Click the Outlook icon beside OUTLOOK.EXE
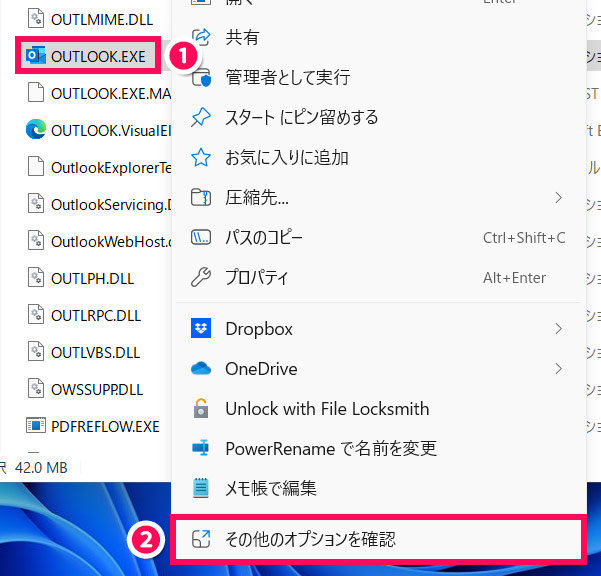 point(36,56)
